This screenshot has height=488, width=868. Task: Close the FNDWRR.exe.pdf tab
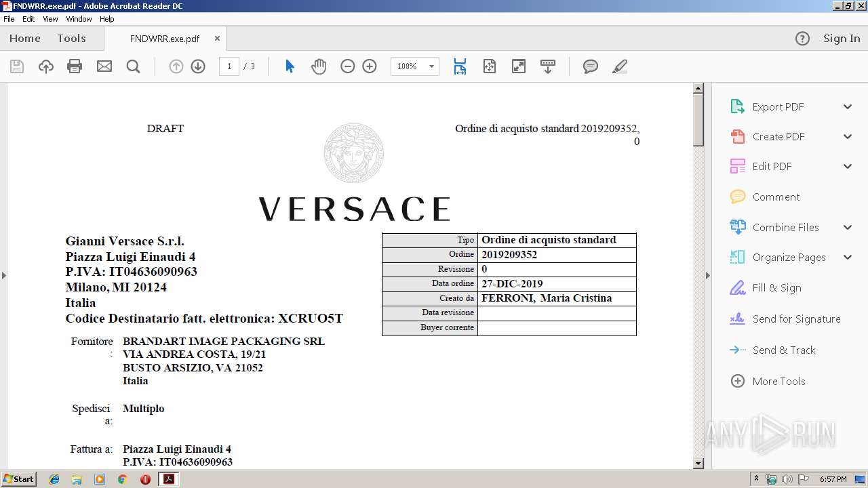coord(217,39)
